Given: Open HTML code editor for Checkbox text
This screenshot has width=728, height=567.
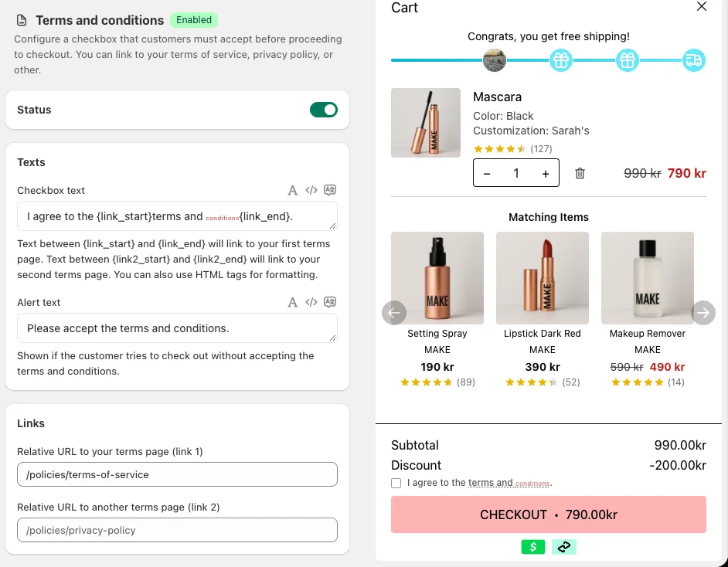Looking at the screenshot, I should (311, 190).
